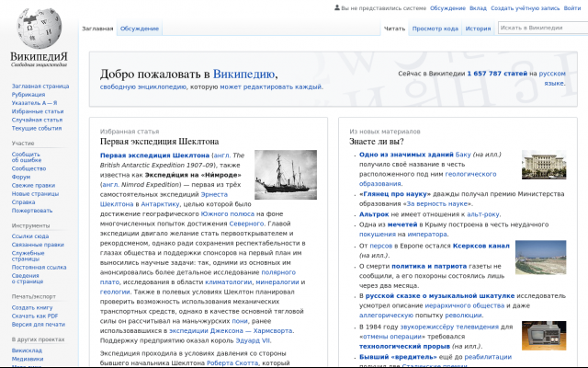Open the Baku building thumbnail image
Image resolution: width=588 pixels, height=368 pixels.
tap(544, 165)
